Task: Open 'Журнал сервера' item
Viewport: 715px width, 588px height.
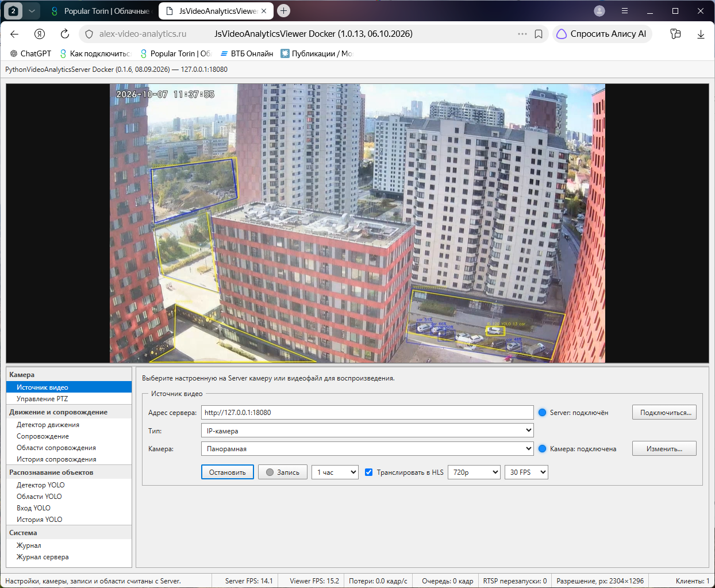Action: coord(69,557)
